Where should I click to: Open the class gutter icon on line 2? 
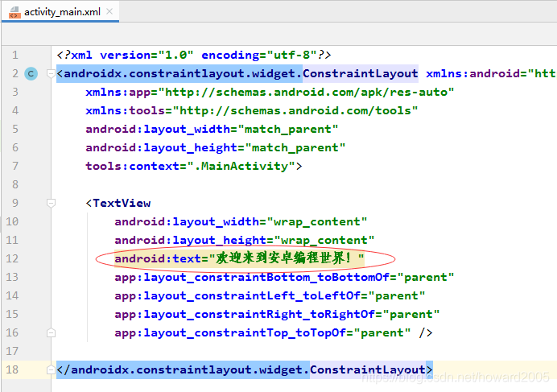pos(31,73)
